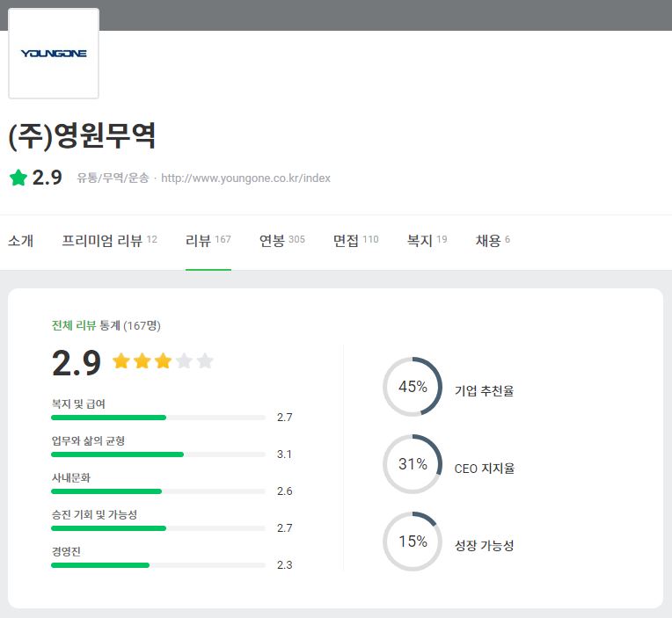
Task: Click the (주)영원무역 company name heading
Action: [82, 135]
